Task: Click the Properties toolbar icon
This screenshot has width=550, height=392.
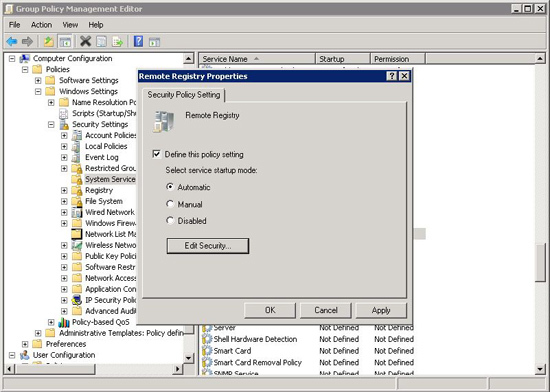Action: click(x=101, y=42)
